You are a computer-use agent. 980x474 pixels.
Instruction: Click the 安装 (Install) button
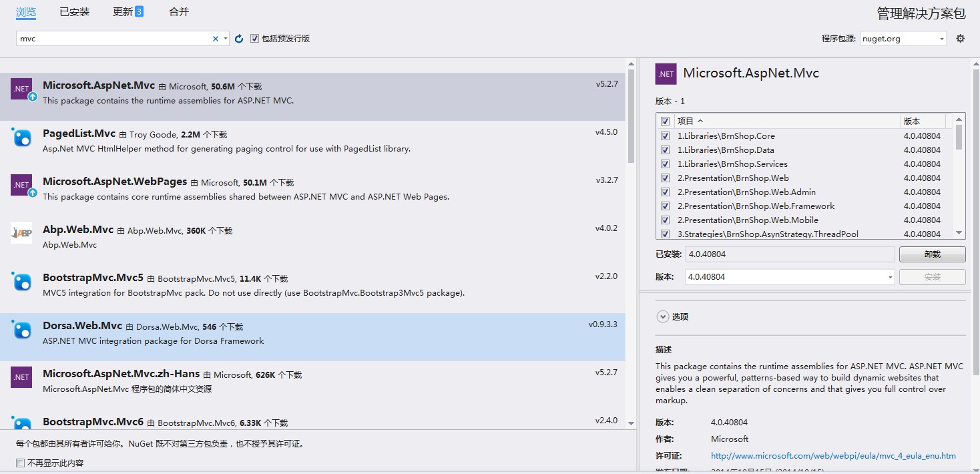tap(932, 277)
